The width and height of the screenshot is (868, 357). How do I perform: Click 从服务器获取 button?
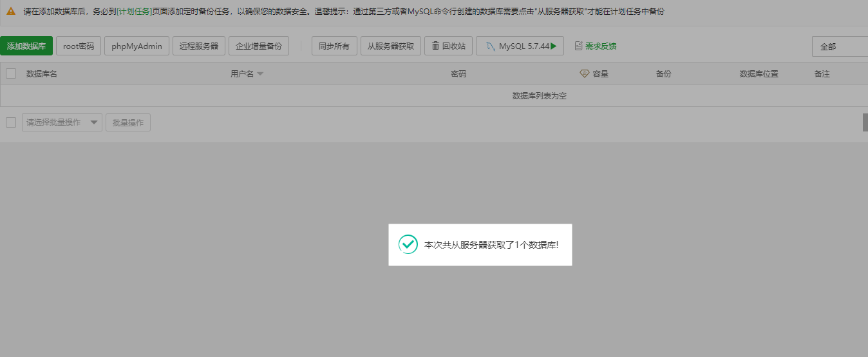point(391,46)
